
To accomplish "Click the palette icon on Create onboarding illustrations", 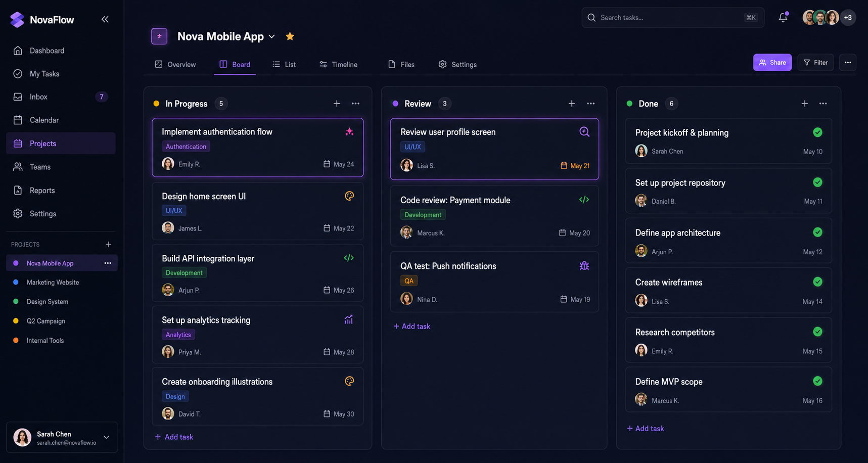I will (349, 381).
